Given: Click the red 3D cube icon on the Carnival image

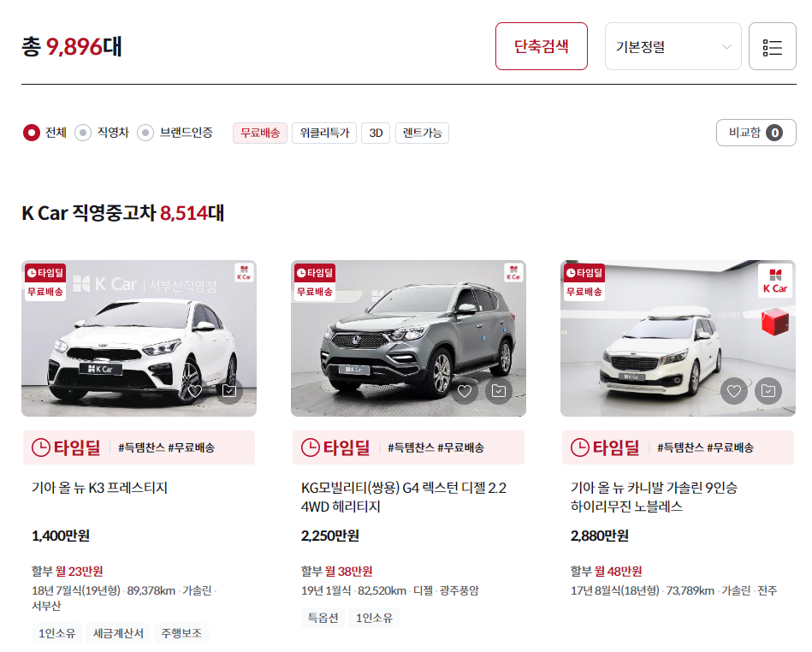Looking at the screenshot, I should [x=776, y=323].
